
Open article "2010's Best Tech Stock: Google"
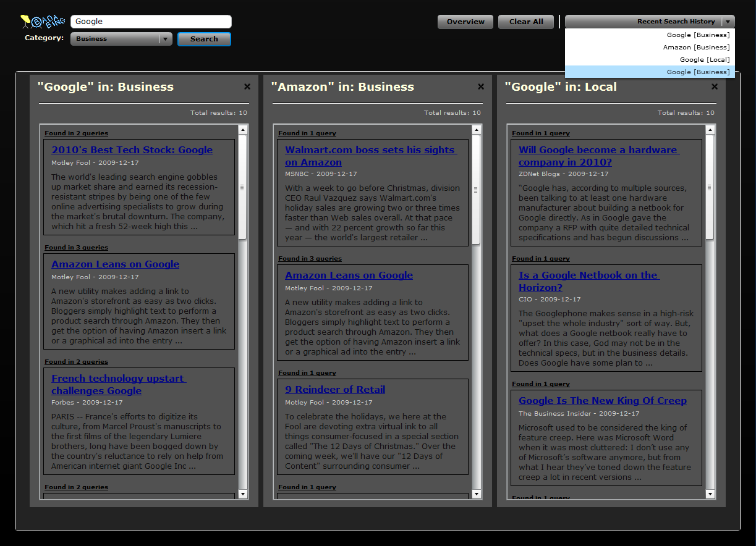coord(132,149)
